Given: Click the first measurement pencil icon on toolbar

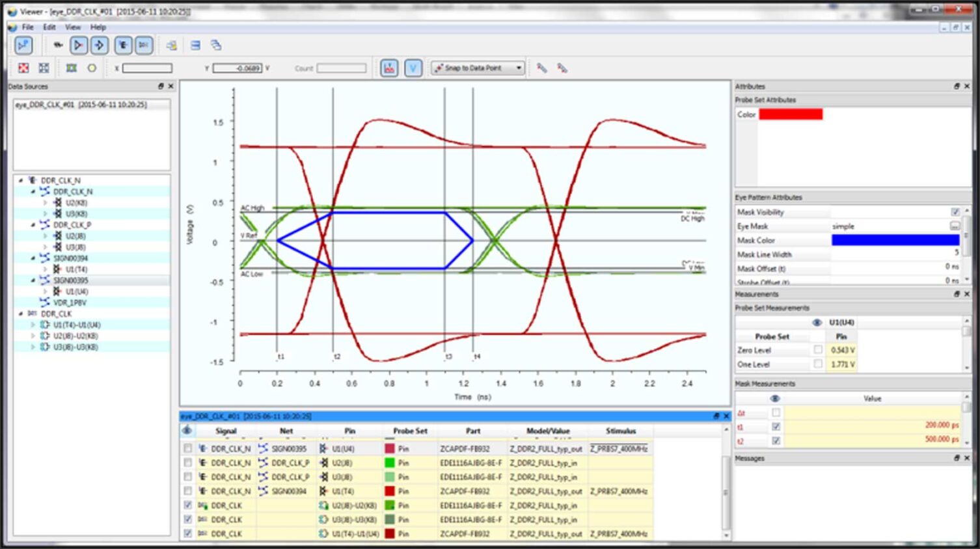Looking at the screenshot, I should point(542,68).
